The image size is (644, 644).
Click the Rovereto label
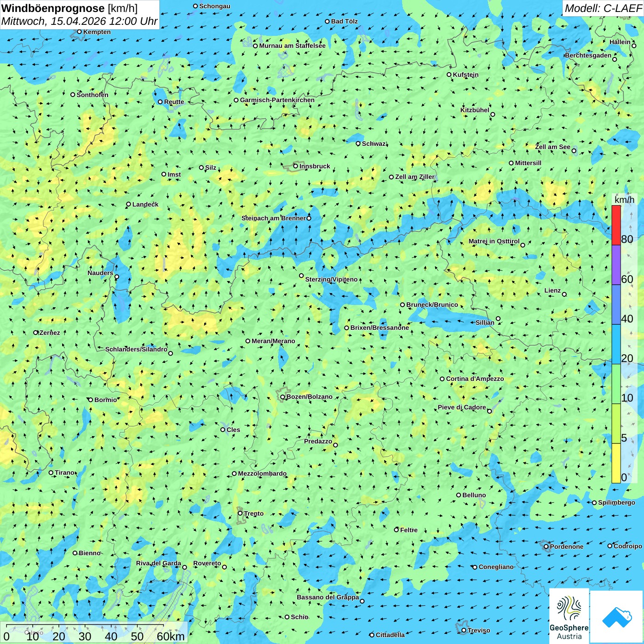click(207, 563)
